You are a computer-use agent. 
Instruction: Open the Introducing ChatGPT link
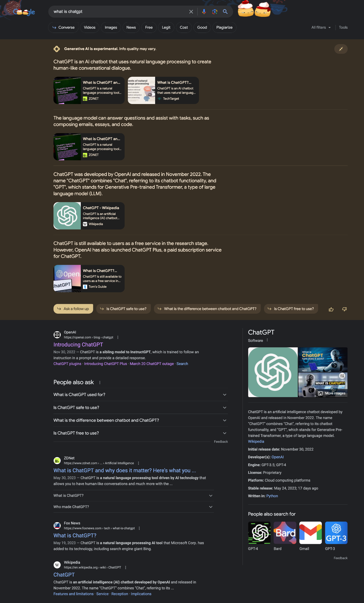pos(78,345)
